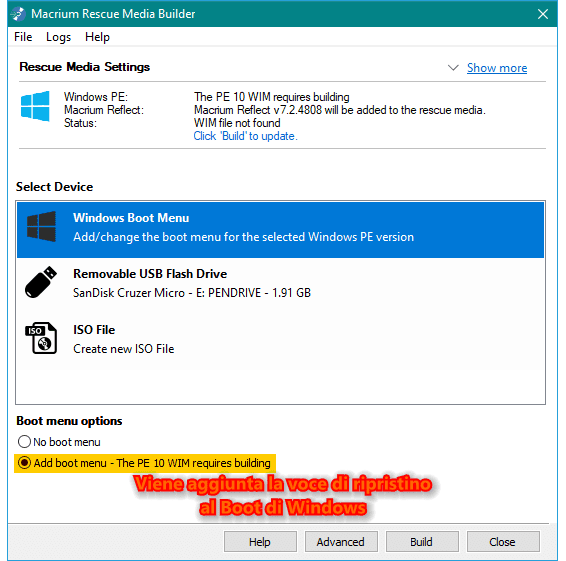Choose Removable USB Flash Drive entry title
Viewport: 566px width, 561px height.
pos(150,274)
